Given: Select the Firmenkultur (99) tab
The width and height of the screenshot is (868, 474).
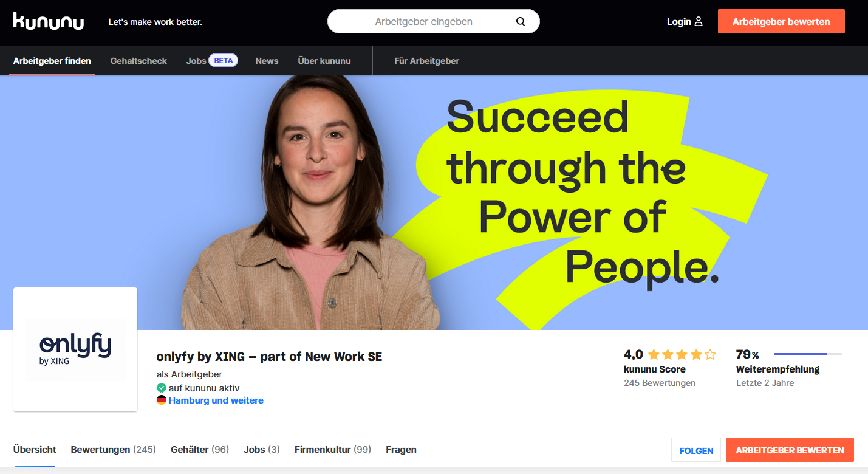Looking at the screenshot, I should click(x=333, y=450).
